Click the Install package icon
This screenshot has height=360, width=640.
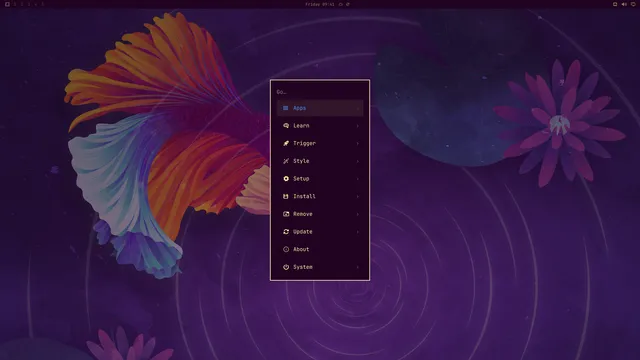[x=286, y=196]
